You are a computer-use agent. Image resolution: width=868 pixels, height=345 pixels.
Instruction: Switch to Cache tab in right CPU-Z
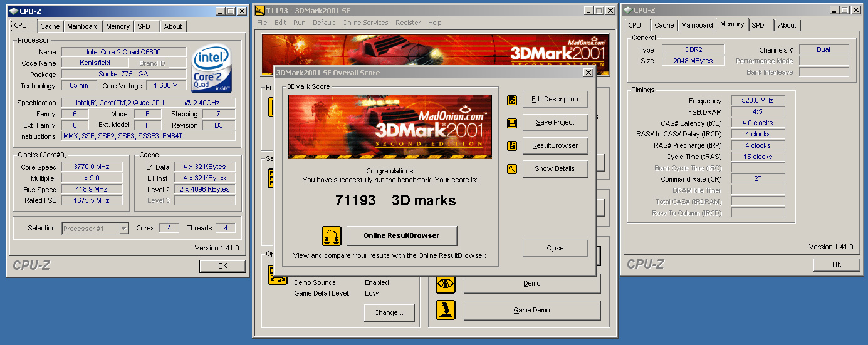pyautogui.click(x=664, y=25)
